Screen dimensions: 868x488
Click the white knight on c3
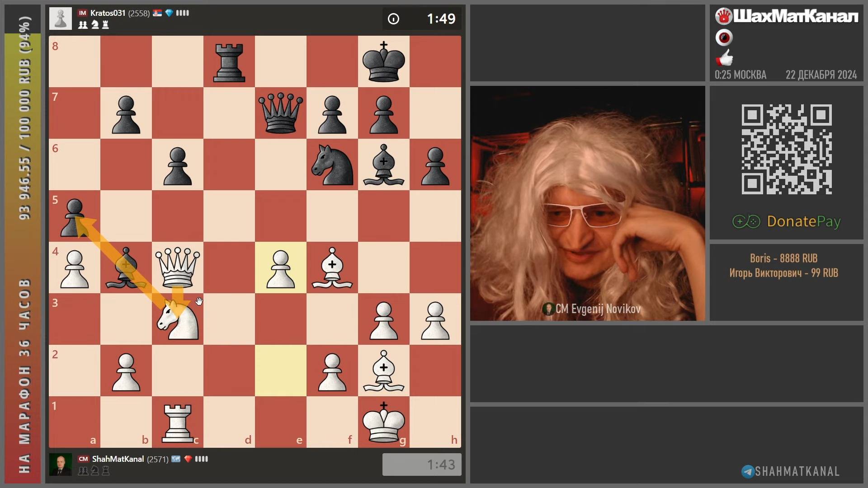pos(177,319)
